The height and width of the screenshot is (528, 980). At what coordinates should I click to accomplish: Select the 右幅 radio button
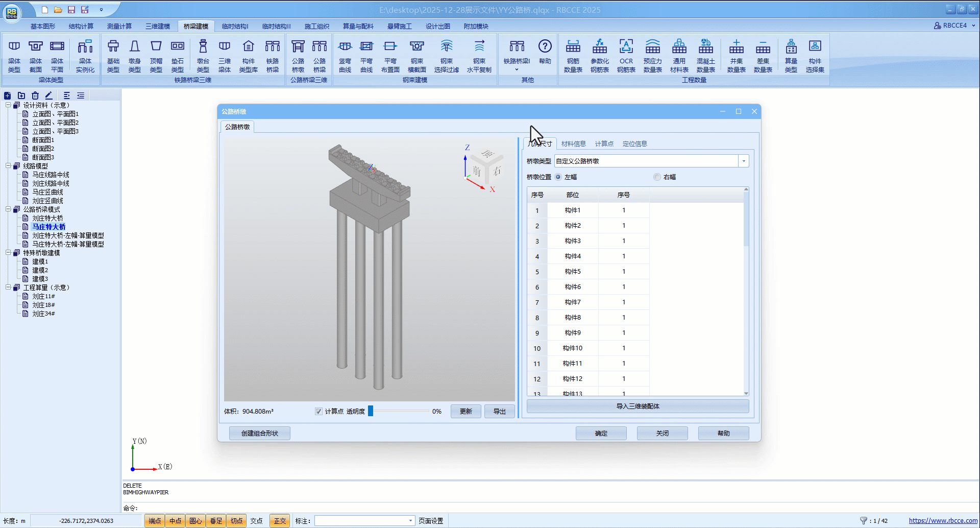(x=657, y=177)
